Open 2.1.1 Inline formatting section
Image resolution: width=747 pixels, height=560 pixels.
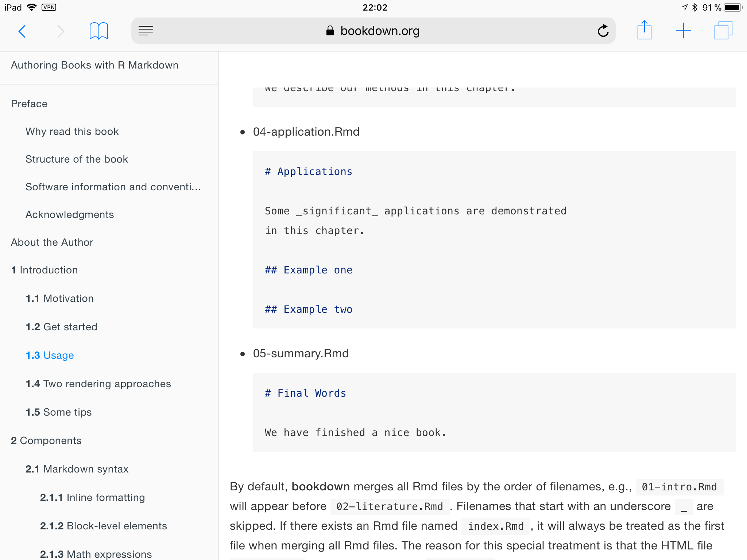tap(92, 498)
